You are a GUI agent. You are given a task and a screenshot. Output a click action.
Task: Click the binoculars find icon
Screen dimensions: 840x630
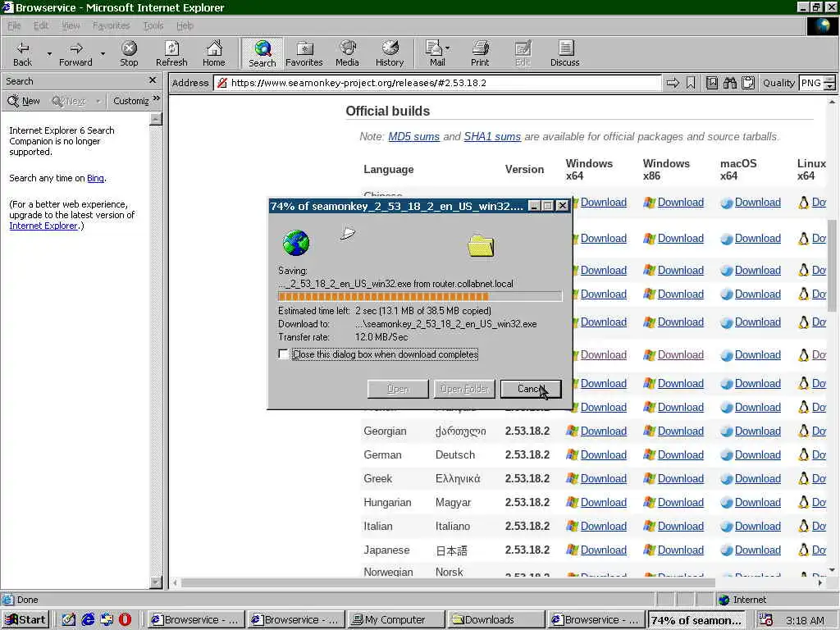[x=729, y=83]
